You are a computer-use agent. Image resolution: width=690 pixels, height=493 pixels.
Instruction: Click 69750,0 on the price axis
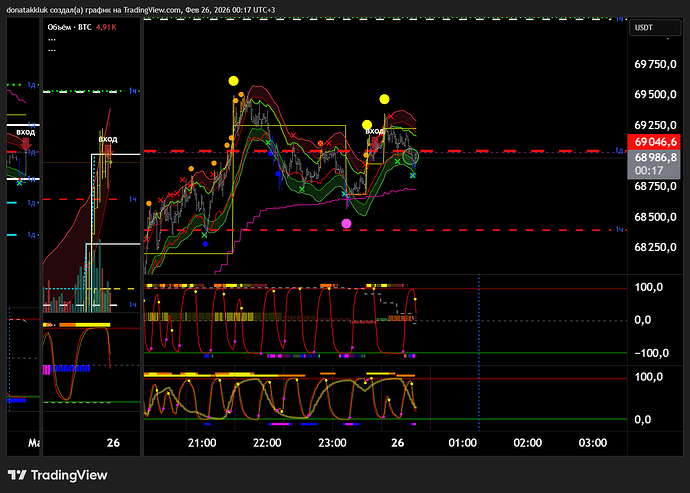pyautogui.click(x=656, y=64)
